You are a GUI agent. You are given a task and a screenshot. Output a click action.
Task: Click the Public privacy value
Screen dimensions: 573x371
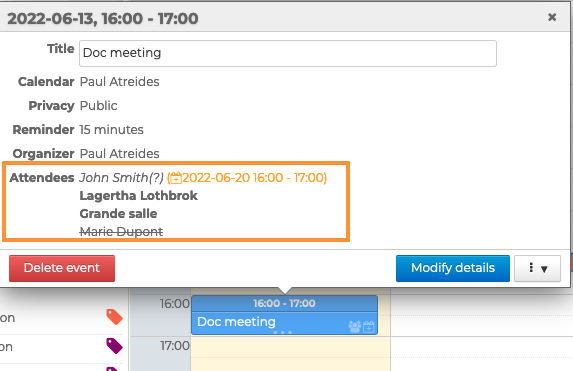click(x=98, y=106)
